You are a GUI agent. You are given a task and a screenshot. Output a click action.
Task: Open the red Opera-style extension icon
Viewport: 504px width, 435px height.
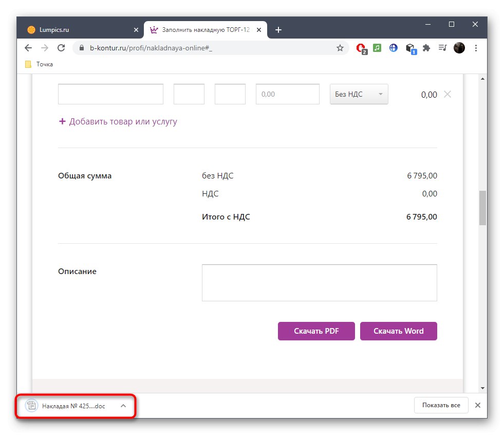[x=361, y=48]
